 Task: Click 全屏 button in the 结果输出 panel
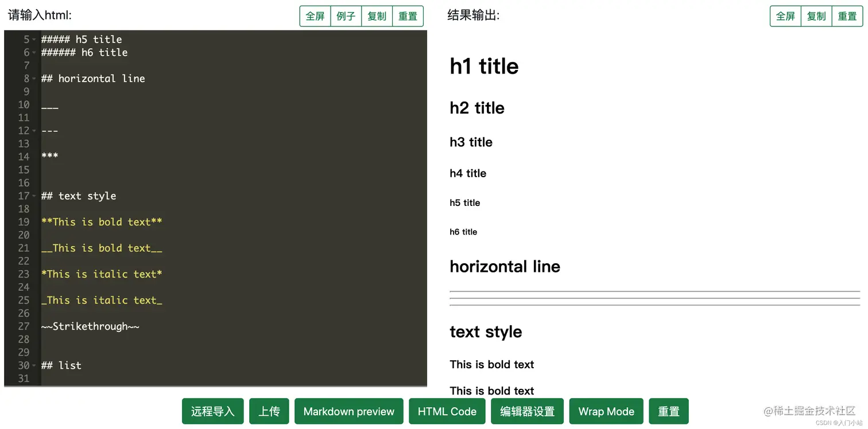coord(785,16)
